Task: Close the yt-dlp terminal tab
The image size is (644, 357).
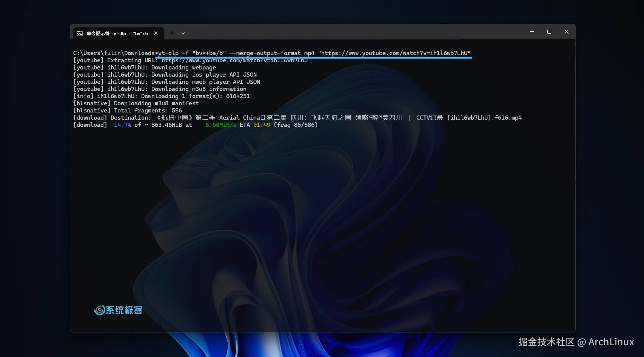Action: [x=156, y=33]
